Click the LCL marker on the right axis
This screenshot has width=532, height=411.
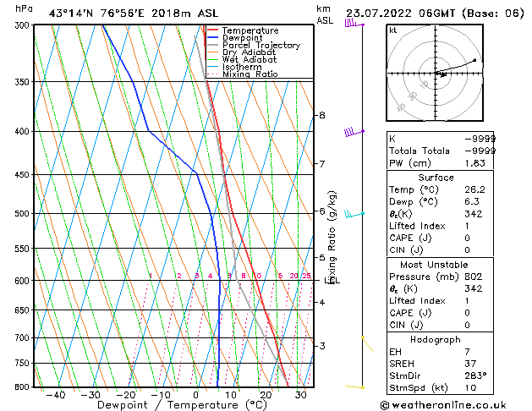pos(332,280)
